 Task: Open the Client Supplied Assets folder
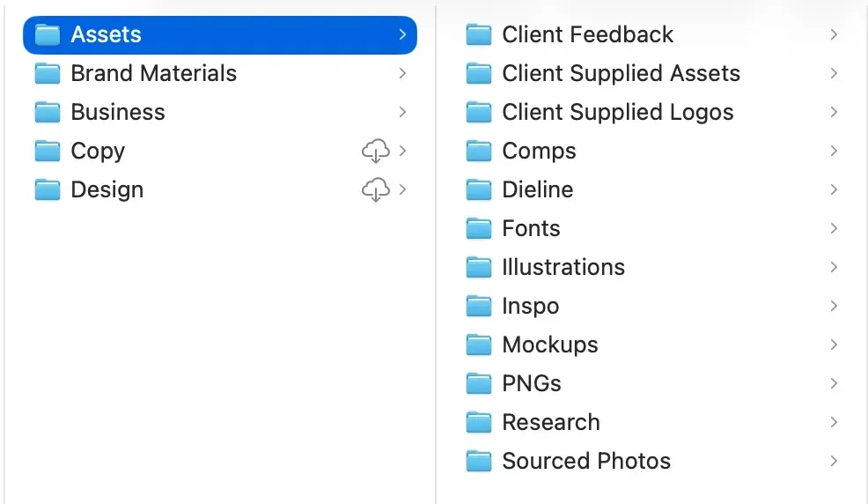coord(651,73)
